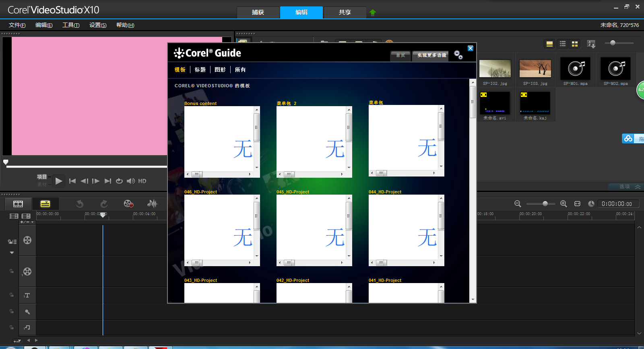Fit the project in the timeline window

(x=577, y=204)
